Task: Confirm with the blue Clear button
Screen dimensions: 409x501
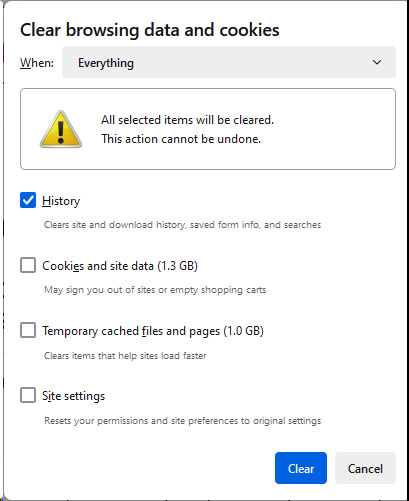Action: click(301, 468)
